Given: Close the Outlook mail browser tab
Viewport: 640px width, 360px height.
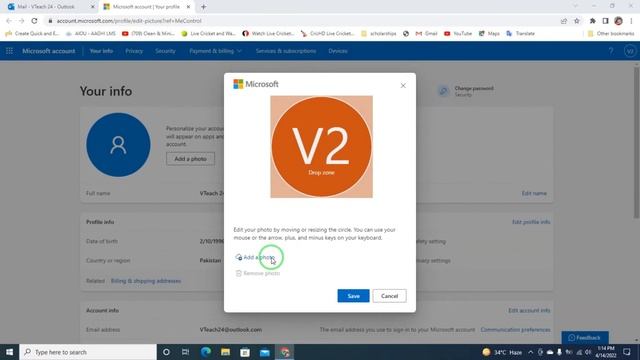Looking at the screenshot, I should coord(92,7).
